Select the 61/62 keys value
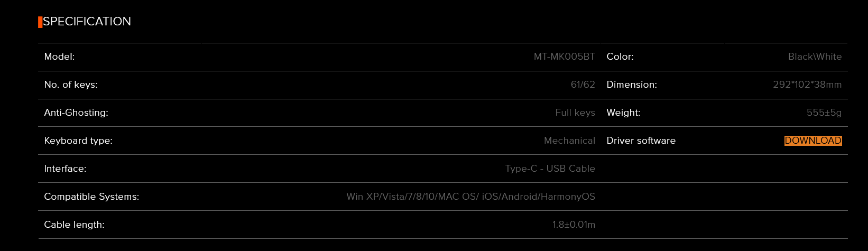The height and width of the screenshot is (251, 868). coord(583,85)
